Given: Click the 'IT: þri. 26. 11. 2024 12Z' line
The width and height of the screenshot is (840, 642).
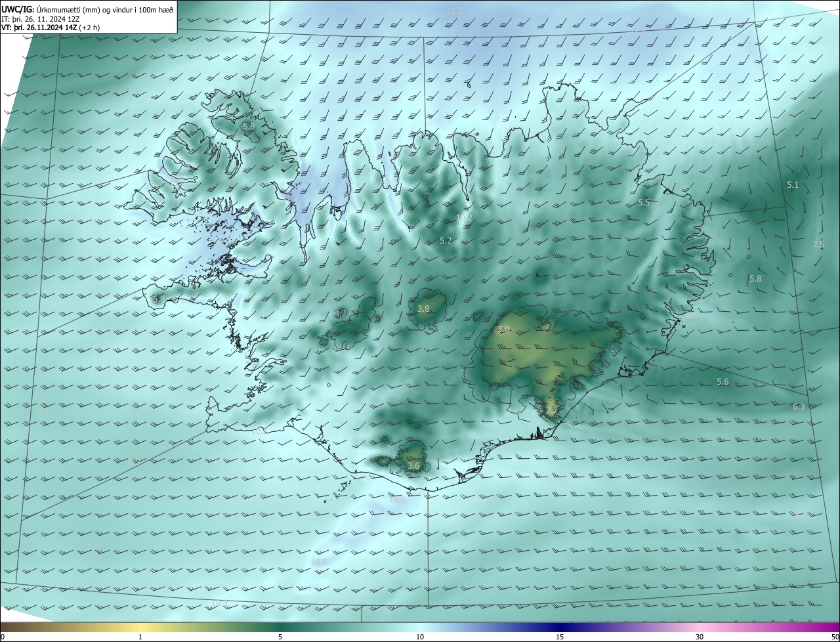Looking at the screenshot, I should [x=41, y=19].
